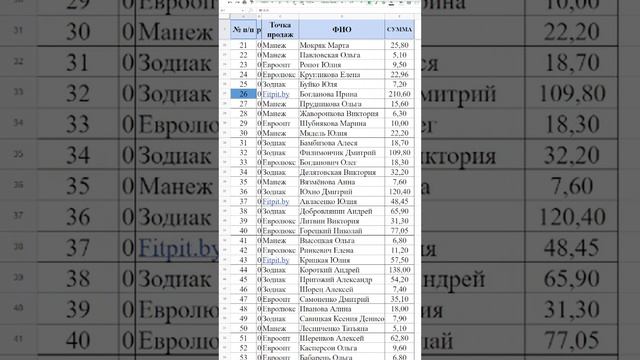Select 'Зодиак' in row 25

pyautogui.click(x=280, y=84)
